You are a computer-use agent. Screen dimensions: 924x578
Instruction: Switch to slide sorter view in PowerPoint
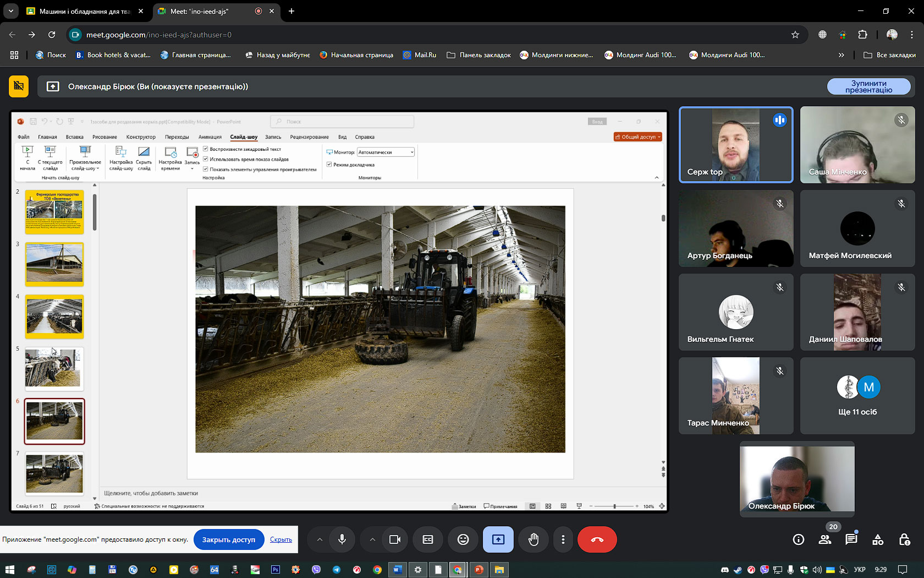click(548, 506)
